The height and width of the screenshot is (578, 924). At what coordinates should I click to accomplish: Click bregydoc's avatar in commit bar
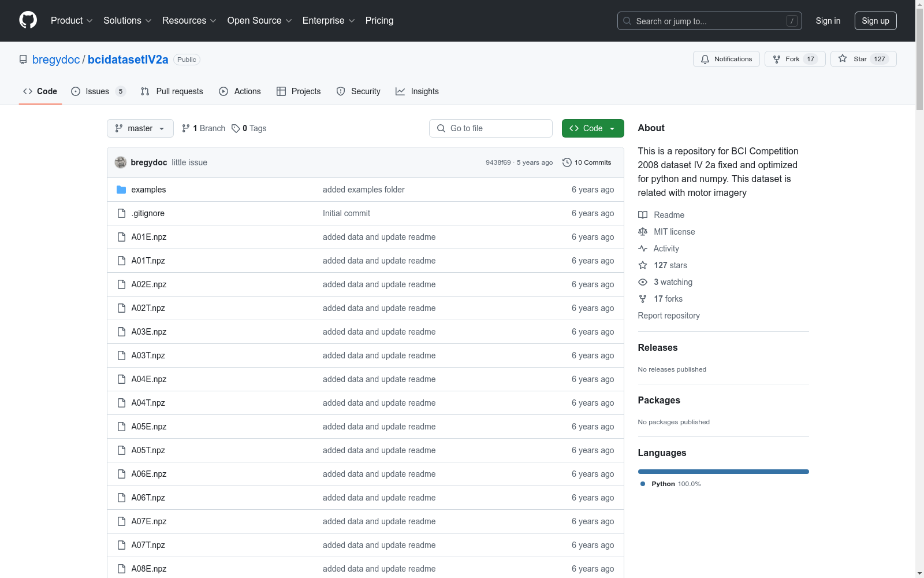121,162
